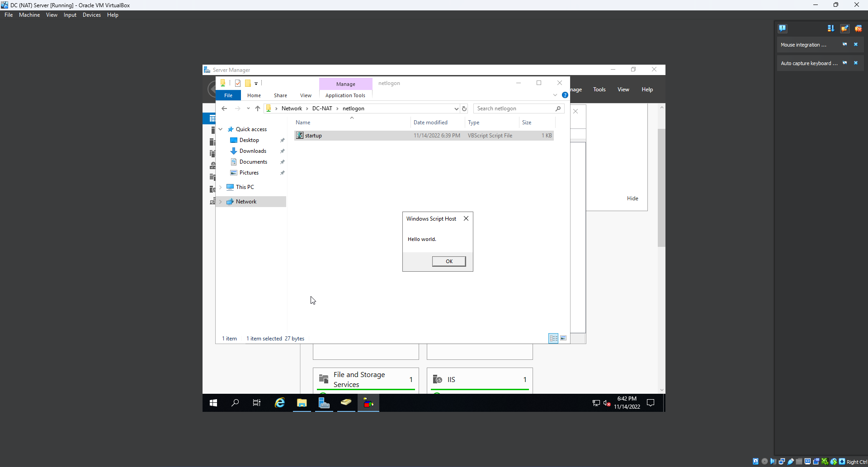
Task: Go back in File Explorer
Action: (x=224, y=108)
